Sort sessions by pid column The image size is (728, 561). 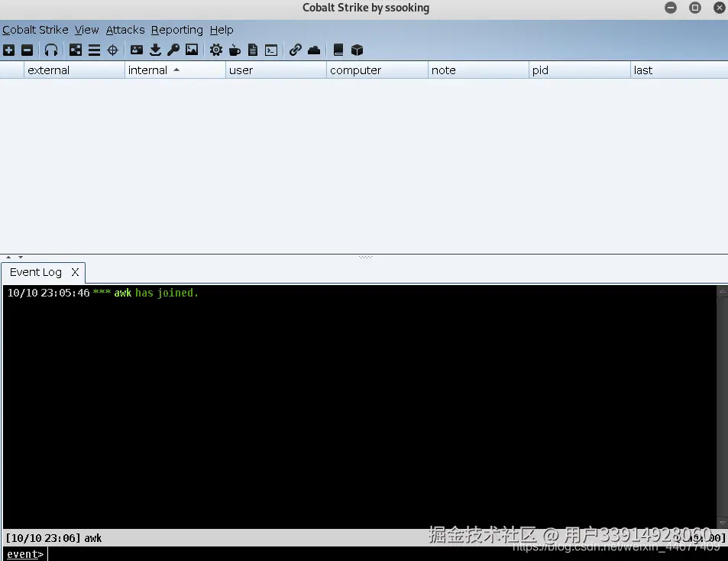580,70
